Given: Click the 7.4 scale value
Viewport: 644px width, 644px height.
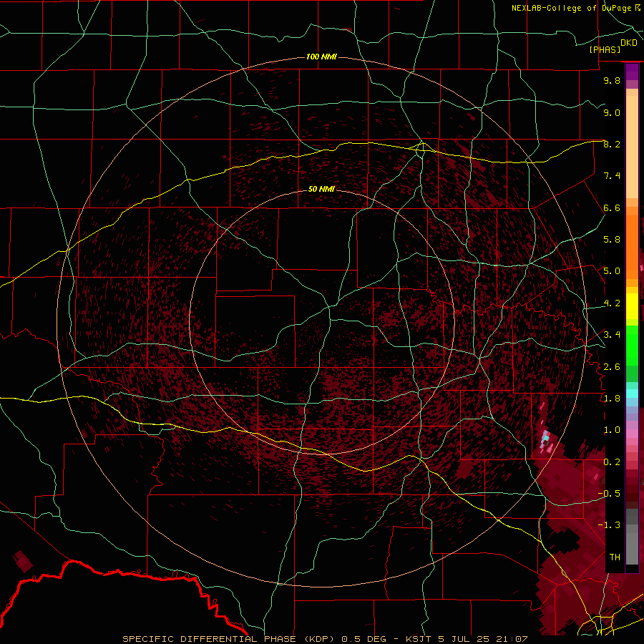Looking at the screenshot, I should tap(612, 176).
